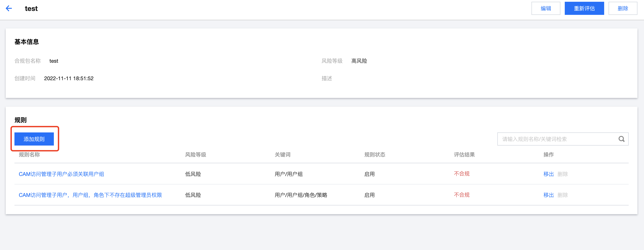Click 不合规 result in first row
644x250 pixels.
(x=461, y=174)
